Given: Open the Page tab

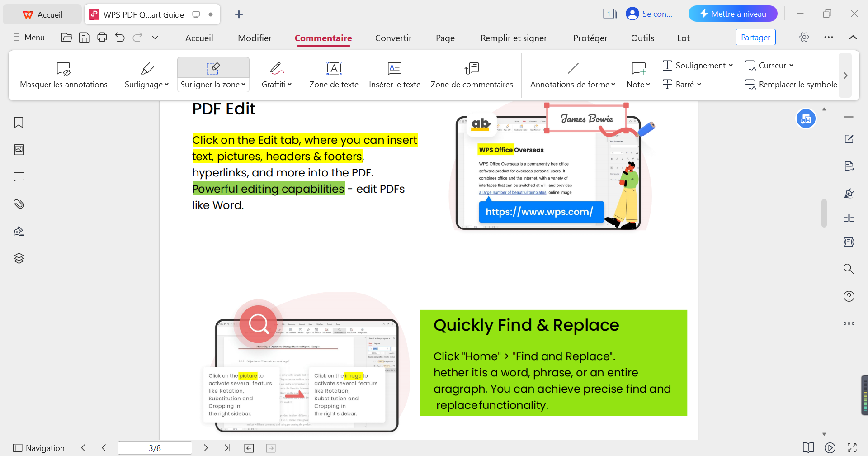Looking at the screenshot, I should (x=445, y=38).
